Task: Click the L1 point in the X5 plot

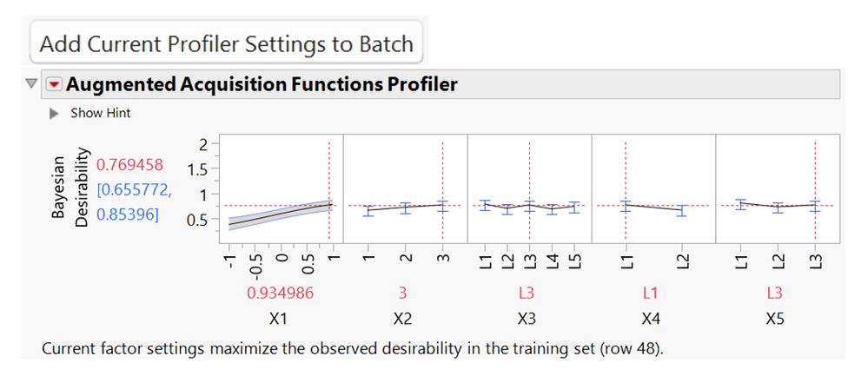Action: 740,205
